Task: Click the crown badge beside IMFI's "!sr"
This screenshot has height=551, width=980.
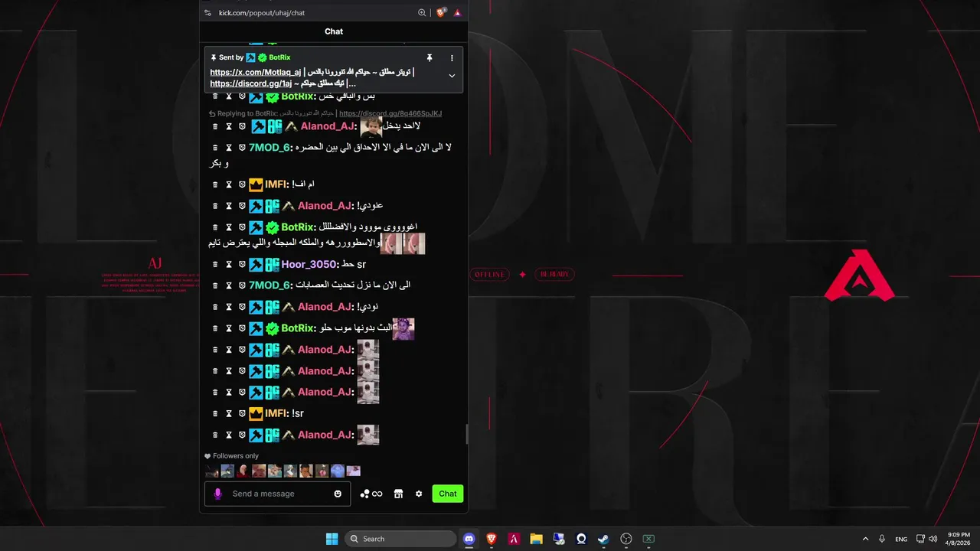Action: 256,413
